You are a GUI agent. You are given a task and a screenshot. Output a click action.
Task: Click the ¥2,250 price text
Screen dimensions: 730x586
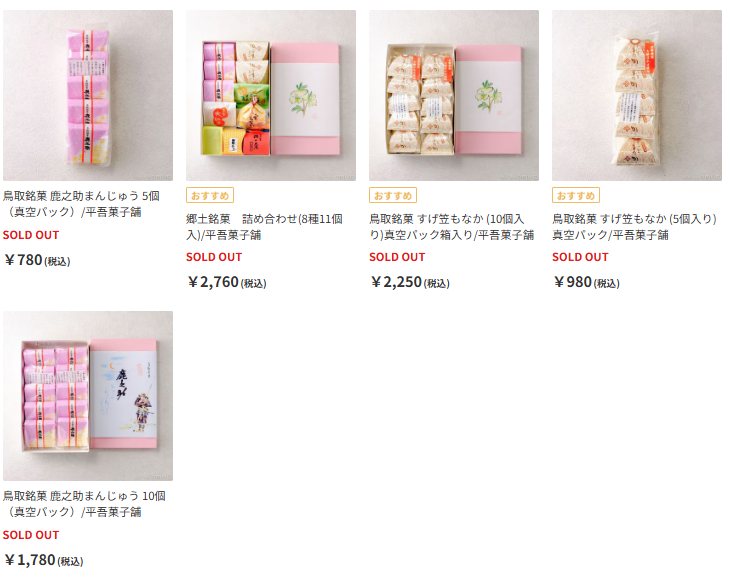pyautogui.click(x=410, y=282)
